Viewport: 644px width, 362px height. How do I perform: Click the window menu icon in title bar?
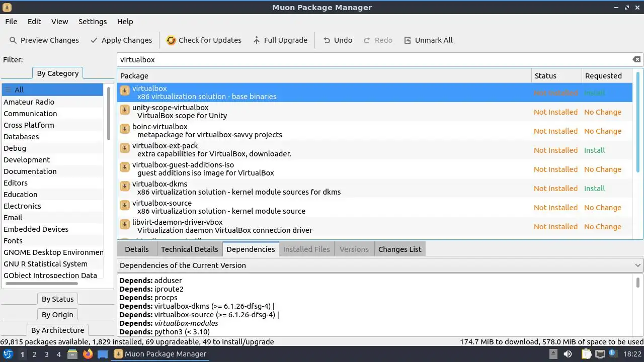7,7
